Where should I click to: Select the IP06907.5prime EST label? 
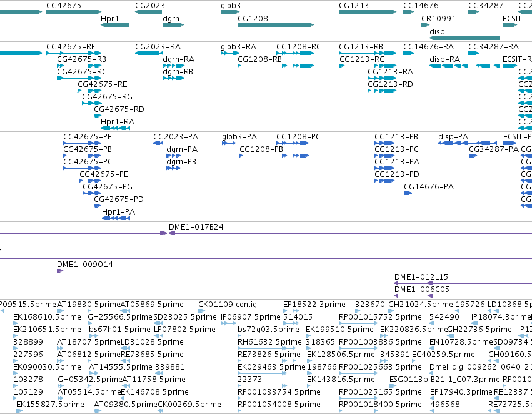[x=251, y=317]
